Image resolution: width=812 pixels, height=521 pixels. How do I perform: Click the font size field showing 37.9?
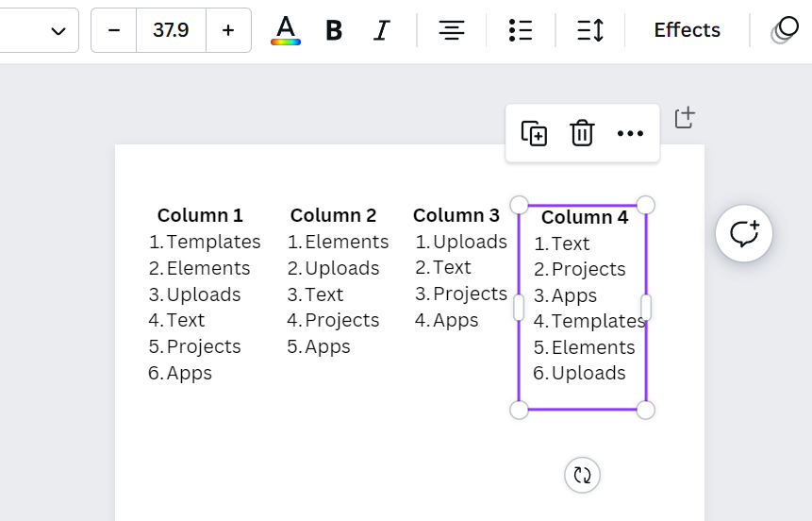(171, 30)
